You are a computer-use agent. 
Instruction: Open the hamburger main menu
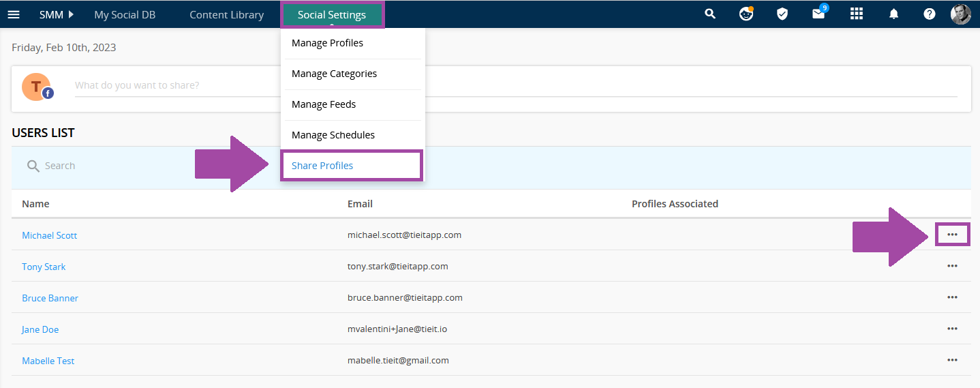click(x=14, y=14)
